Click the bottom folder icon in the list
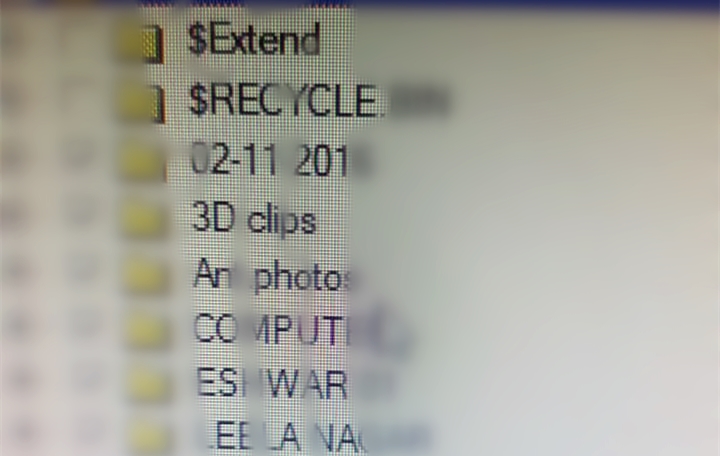This screenshot has height=456, width=720. click(x=151, y=436)
